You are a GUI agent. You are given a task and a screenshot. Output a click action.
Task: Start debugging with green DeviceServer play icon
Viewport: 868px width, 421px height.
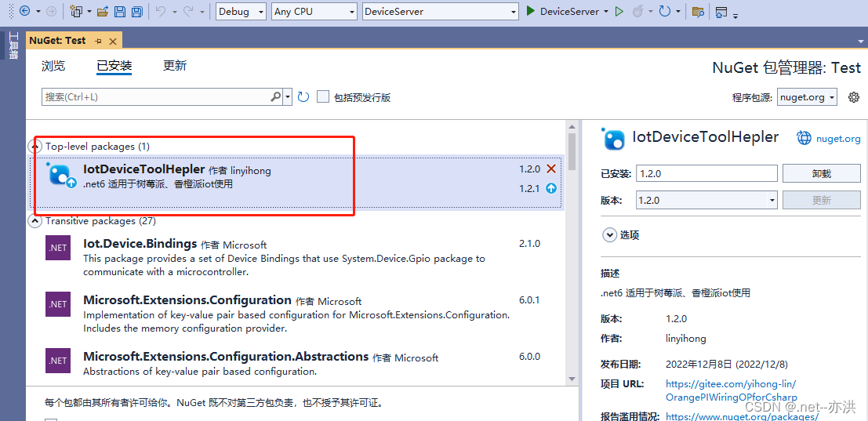tap(531, 11)
